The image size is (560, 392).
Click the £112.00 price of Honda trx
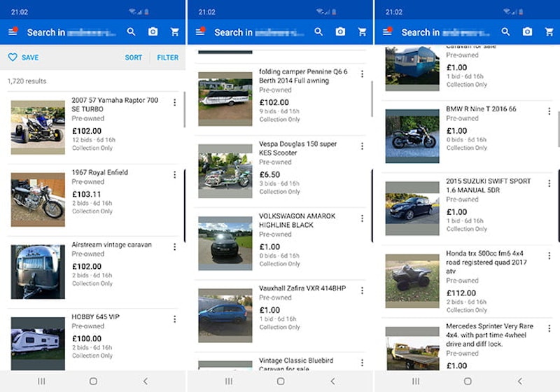click(461, 293)
